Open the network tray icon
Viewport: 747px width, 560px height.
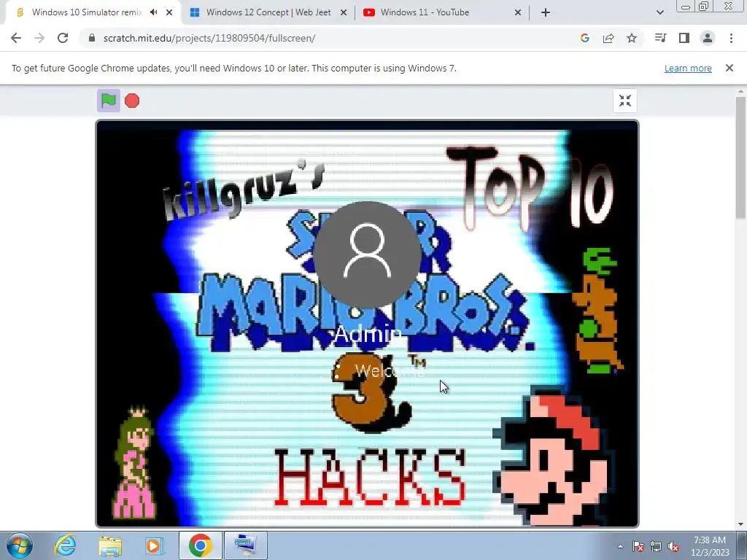(656, 546)
